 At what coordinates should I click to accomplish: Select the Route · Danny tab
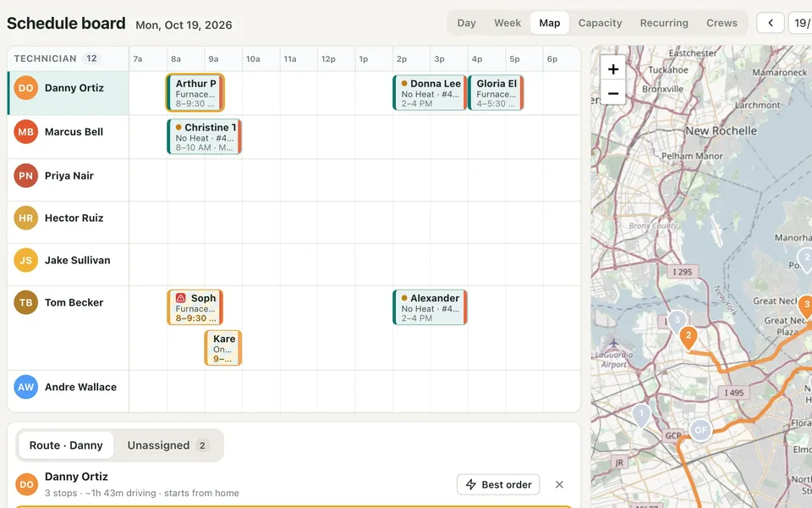(x=66, y=445)
